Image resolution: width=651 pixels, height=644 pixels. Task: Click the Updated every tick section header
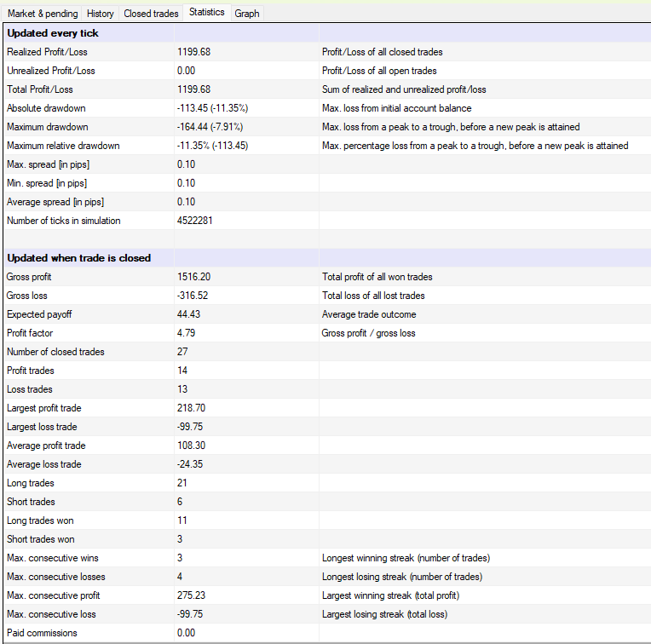tap(53, 33)
